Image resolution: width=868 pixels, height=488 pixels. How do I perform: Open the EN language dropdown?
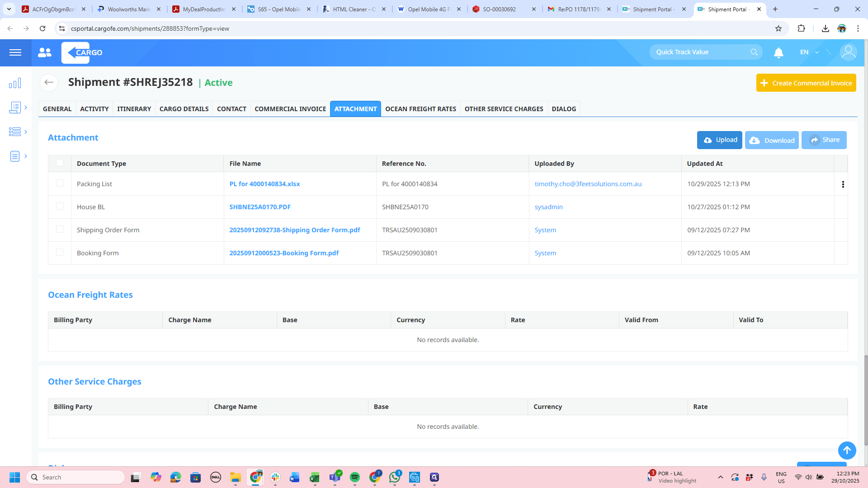[809, 52]
